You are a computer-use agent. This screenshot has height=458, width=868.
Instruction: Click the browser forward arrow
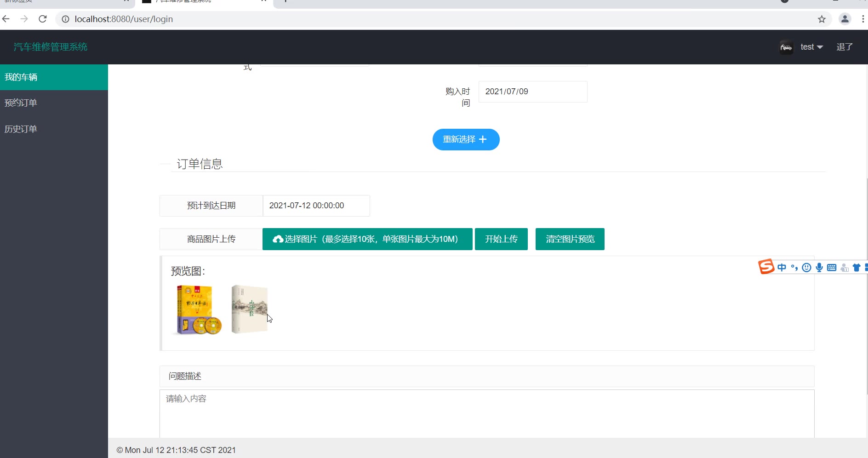pos(24,19)
